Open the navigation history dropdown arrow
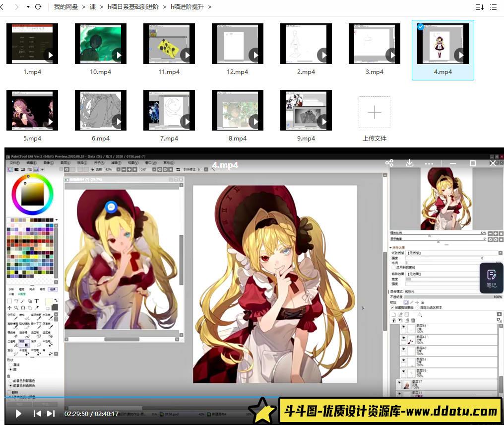This screenshot has width=504, height=425. click(28, 7)
